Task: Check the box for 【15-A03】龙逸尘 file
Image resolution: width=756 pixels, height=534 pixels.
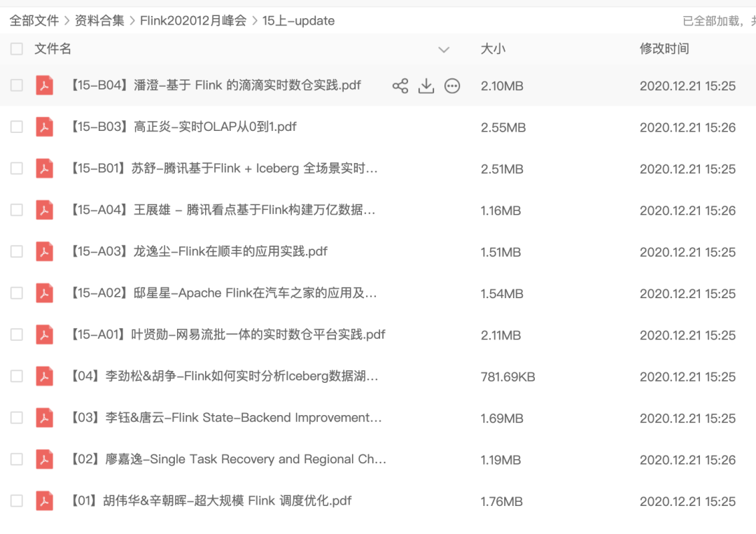Action: click(x=16, y=251)
